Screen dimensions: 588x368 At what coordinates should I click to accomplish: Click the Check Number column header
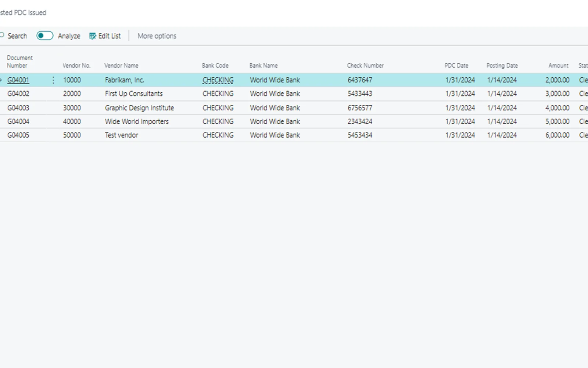(x=365, y=66)
